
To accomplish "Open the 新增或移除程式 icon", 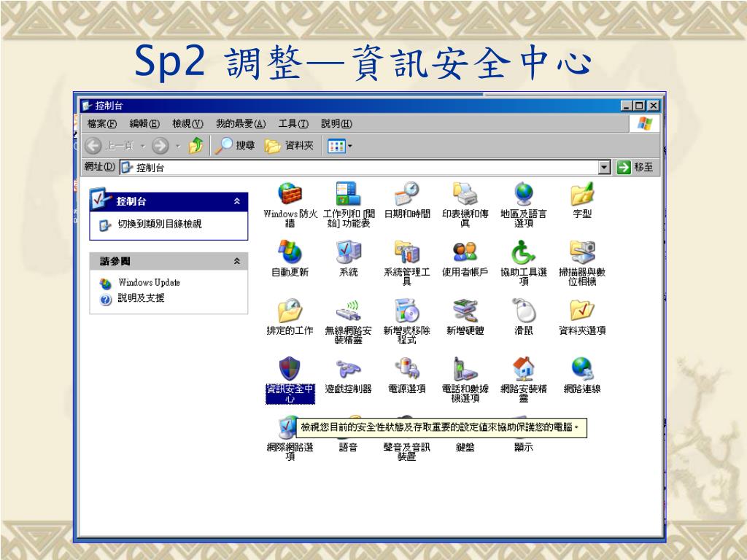I will coord(406,311).
